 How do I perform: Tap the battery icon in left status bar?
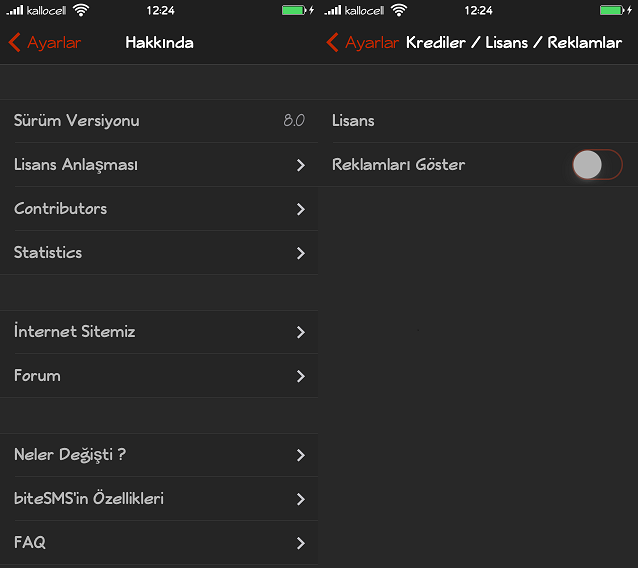click(295, 10)
